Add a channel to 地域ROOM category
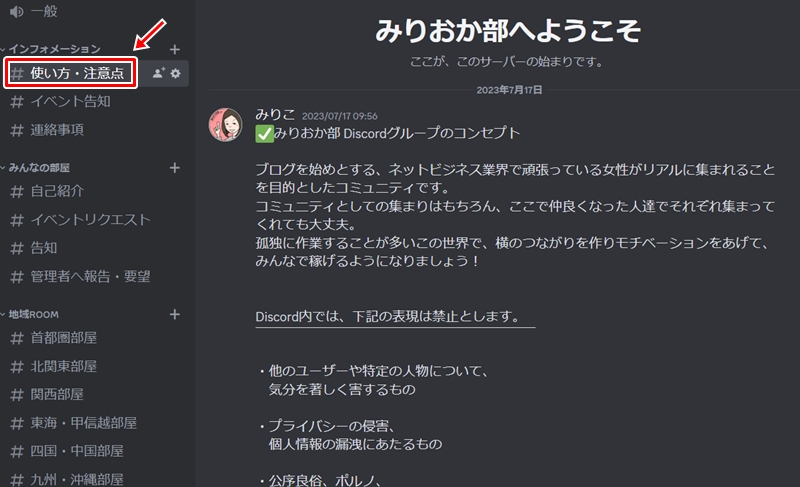 click(174, 315)
